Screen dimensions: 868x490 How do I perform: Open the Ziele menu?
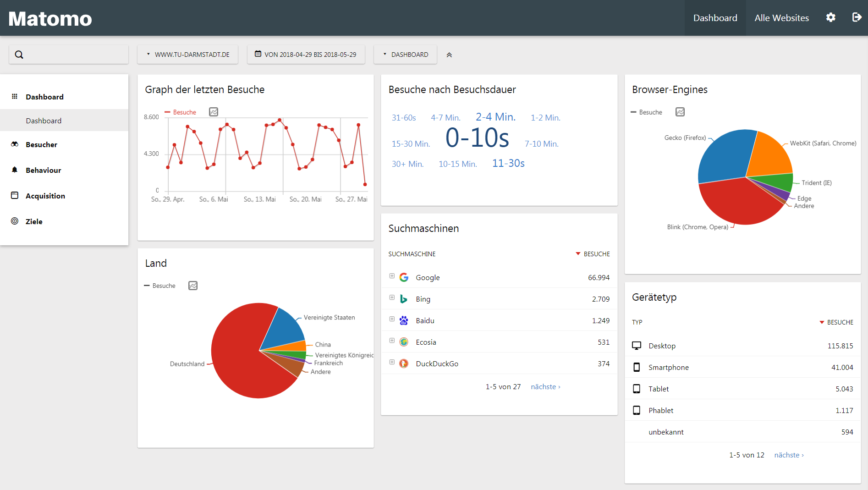[x=34, y=221]
